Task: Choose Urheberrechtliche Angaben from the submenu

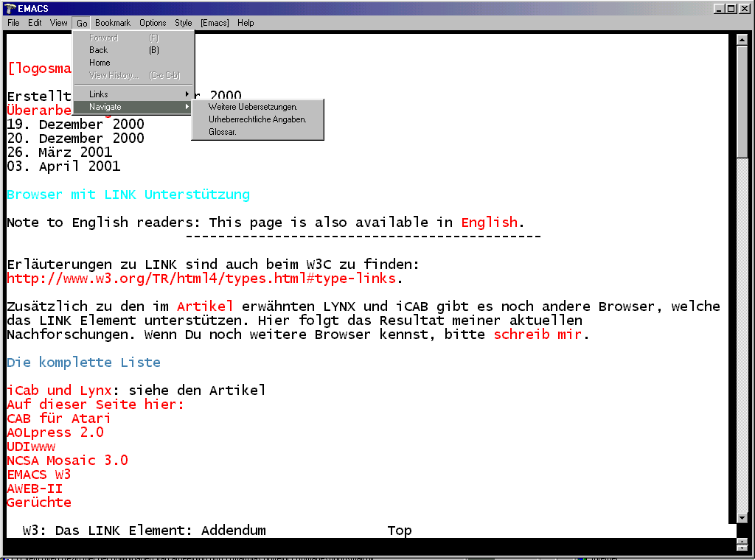Action: coord(257,119)
